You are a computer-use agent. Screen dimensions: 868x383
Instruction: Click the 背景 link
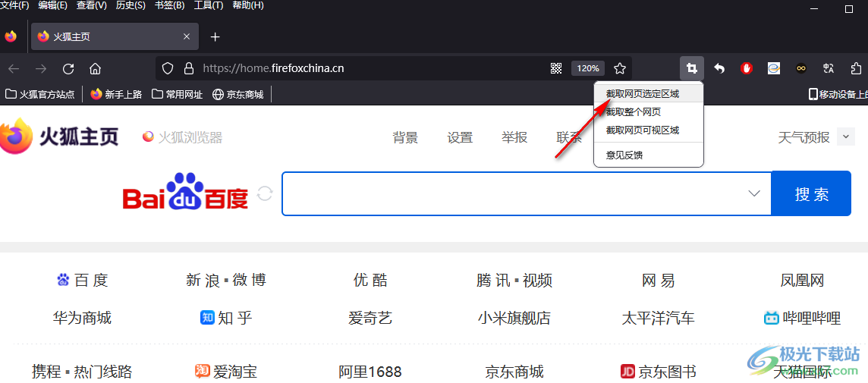405,137
